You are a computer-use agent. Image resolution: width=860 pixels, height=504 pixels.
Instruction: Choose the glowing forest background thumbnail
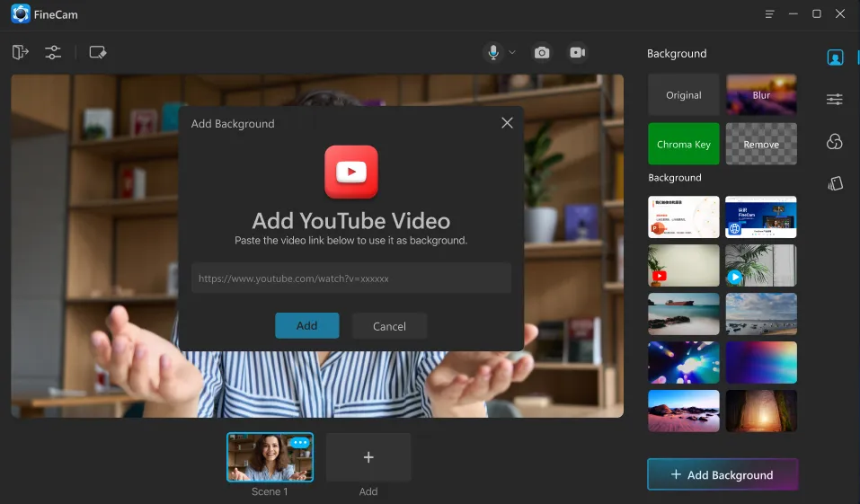click(761, 411)
